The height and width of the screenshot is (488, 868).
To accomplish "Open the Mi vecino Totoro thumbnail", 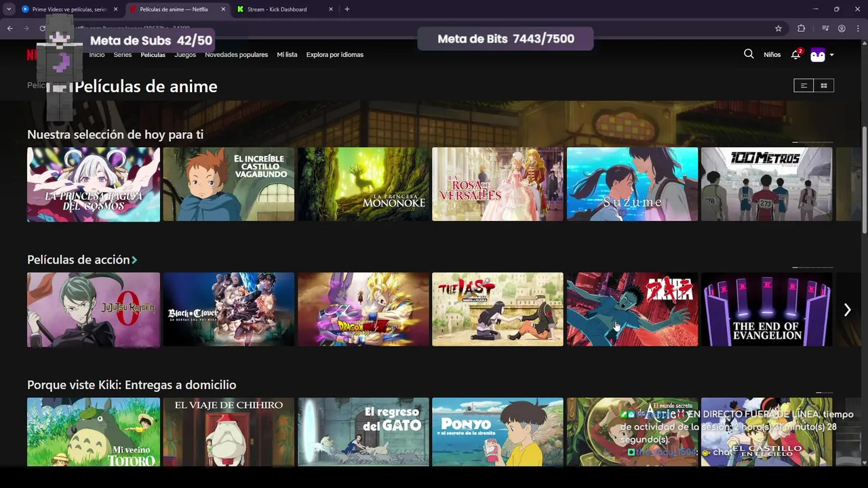I will tap(94, 432).
